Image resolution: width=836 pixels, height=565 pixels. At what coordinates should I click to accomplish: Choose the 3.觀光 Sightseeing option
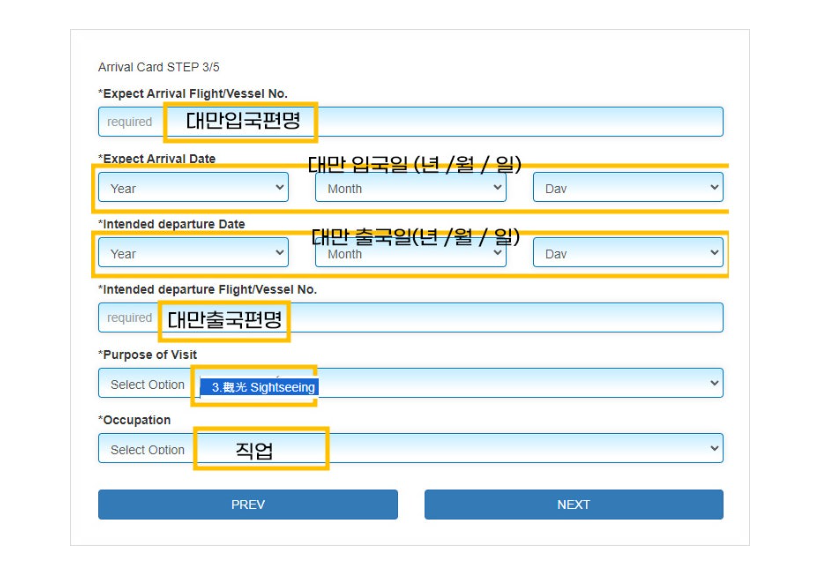tap(260, 387)
